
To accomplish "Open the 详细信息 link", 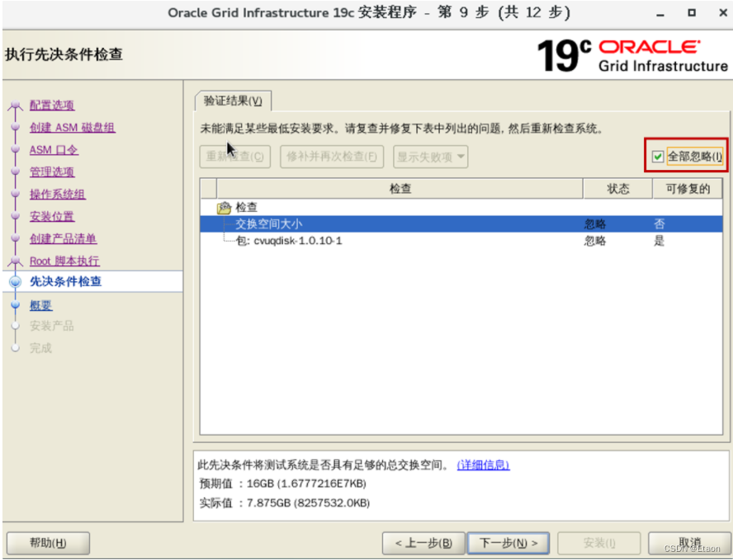I will (484, 465).
